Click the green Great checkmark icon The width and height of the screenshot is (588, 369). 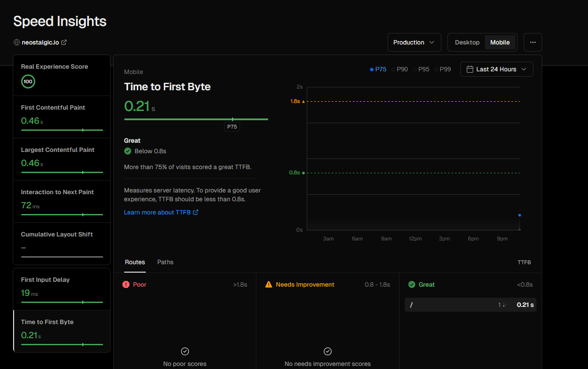point(412,284)
